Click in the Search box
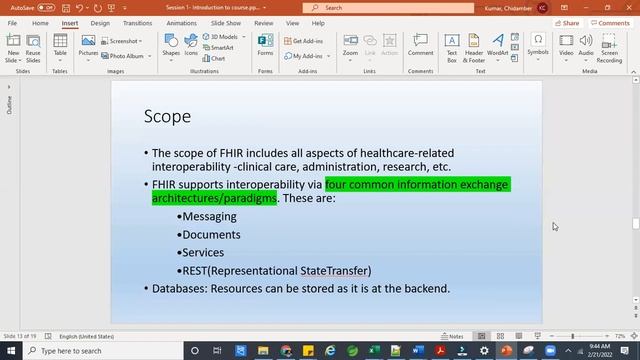Image resolution: width=640 pixels, height=360 pixels. [388, 8]
